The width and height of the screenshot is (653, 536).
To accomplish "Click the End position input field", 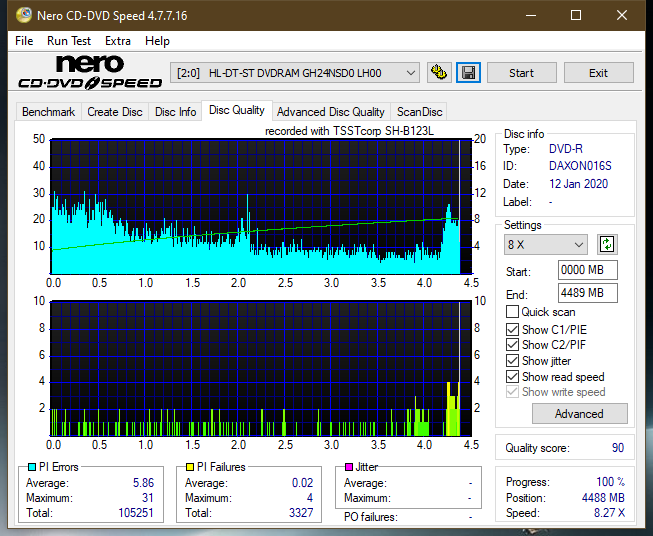I will coord(587,293).
